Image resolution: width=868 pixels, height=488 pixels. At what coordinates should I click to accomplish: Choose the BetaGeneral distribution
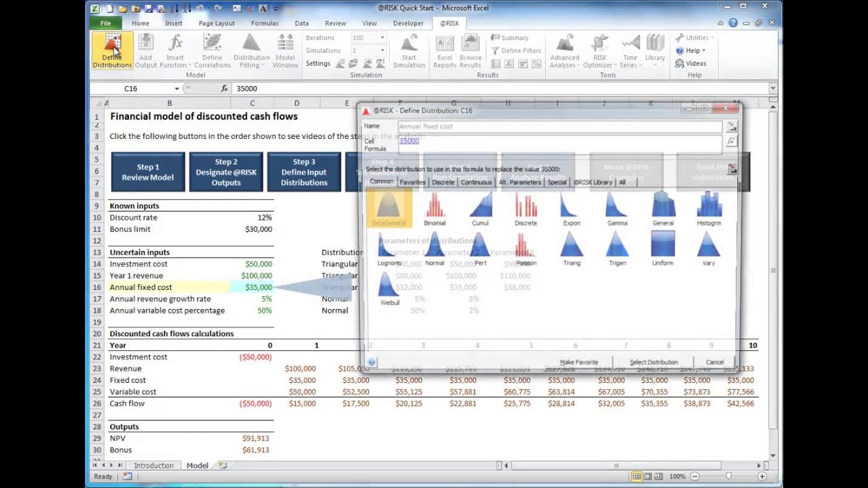coord(389,209)
